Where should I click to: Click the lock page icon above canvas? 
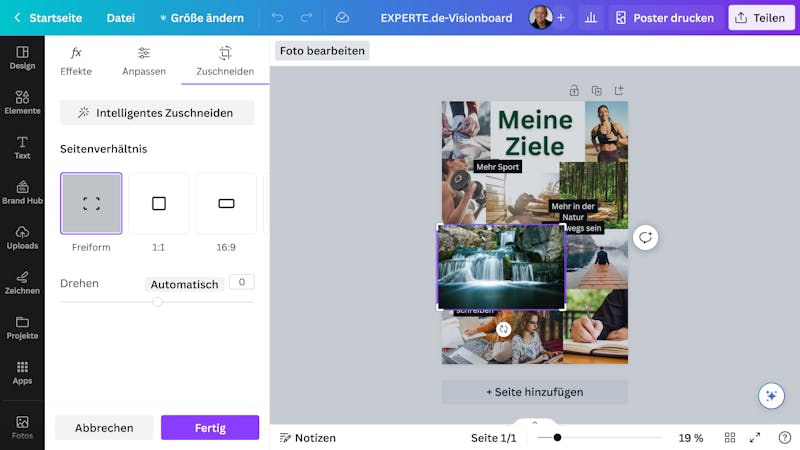coord(574,91)
